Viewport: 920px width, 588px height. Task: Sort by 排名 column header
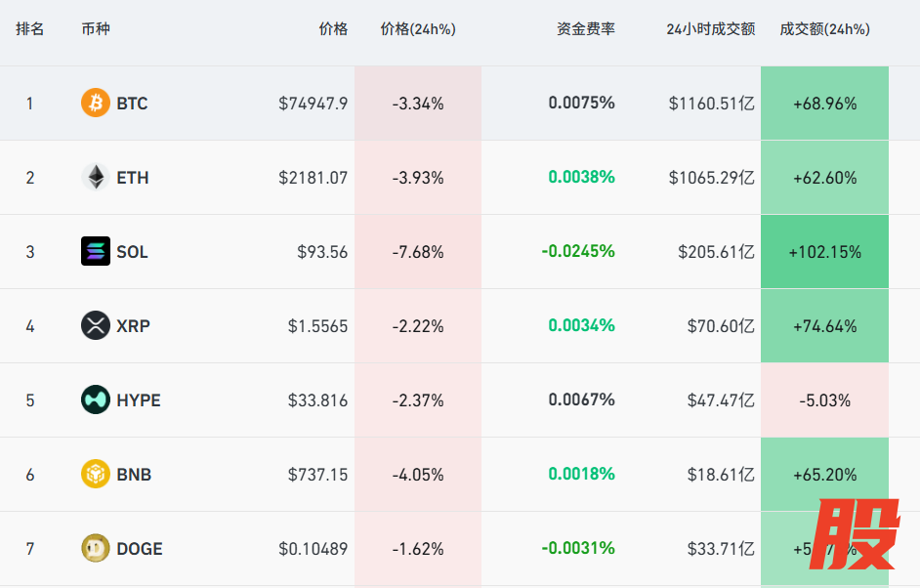30,29
